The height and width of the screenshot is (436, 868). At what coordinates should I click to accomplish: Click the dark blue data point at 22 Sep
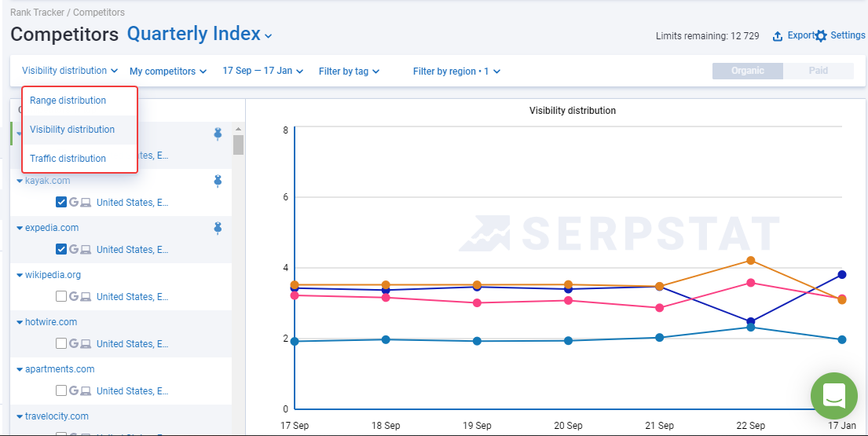click(x=751, y=321)
